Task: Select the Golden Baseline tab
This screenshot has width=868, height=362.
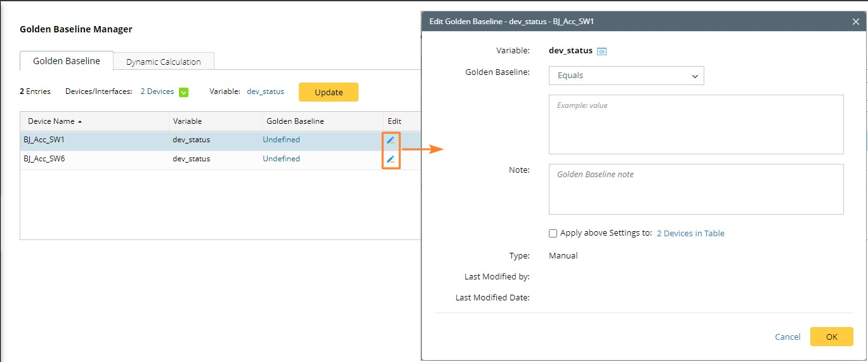Action: pyautogui.click(x=67, y=61)
